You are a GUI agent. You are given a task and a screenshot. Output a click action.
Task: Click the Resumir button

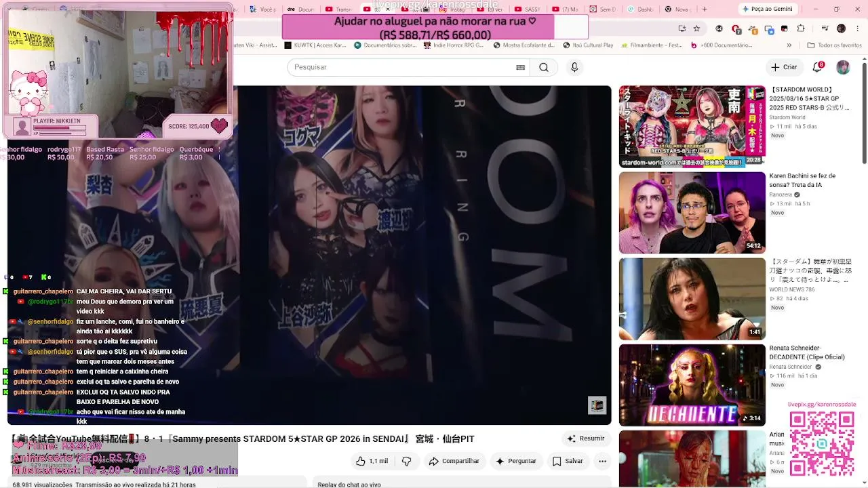click(x=586, y=439)
